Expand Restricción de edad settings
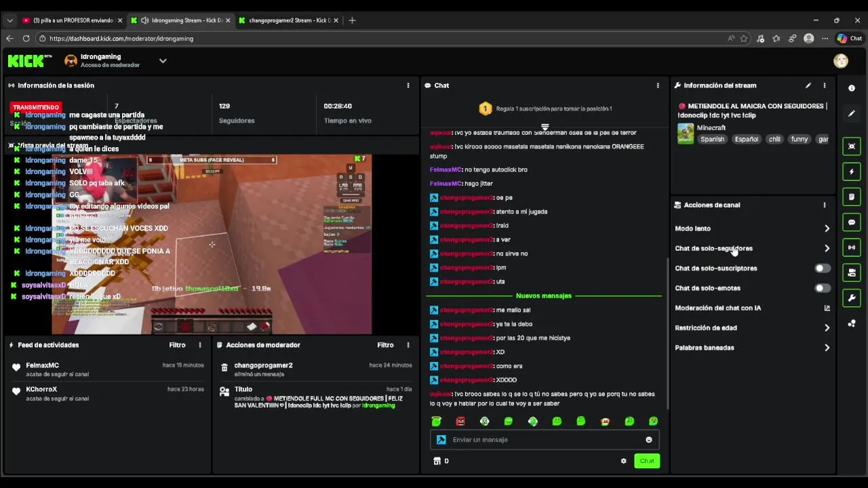 point(752,328)
